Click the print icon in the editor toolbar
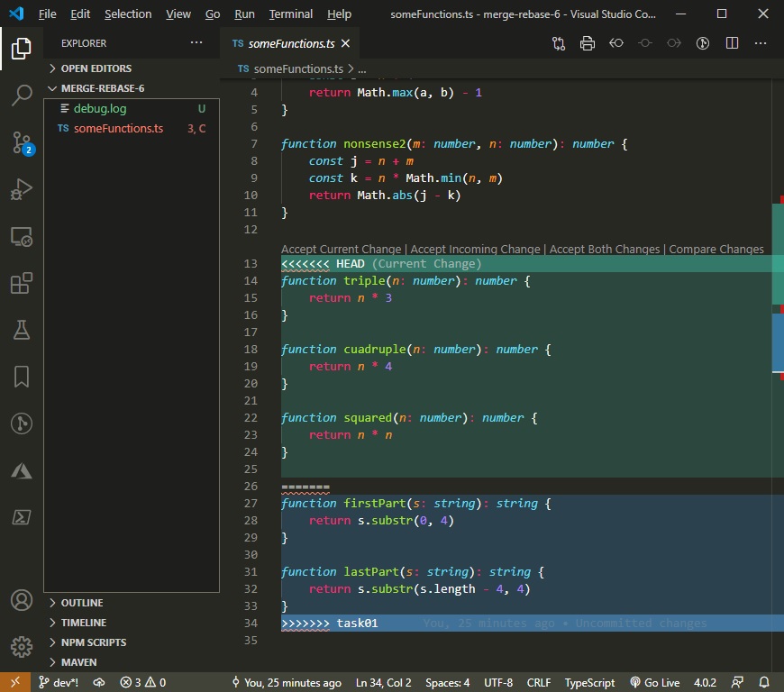This screenshot has height=692, width=784. click(x=588, y=42)
